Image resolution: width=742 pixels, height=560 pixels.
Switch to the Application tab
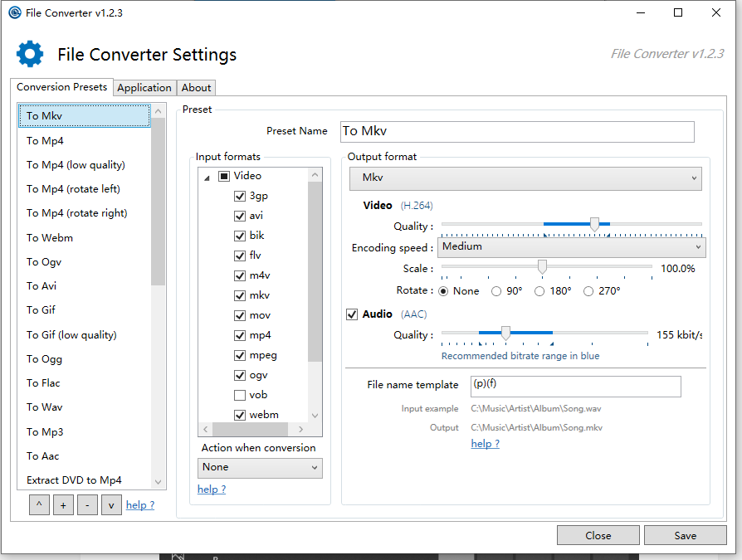point(144,87)
